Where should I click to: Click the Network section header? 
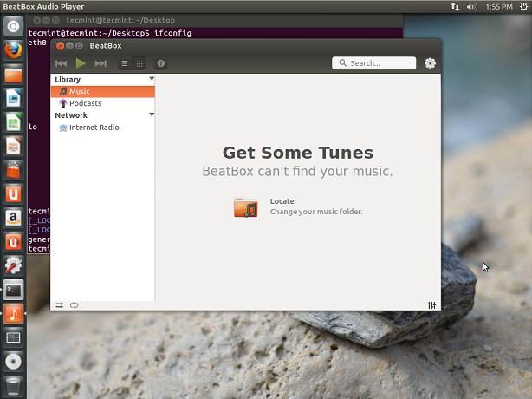(71, 115)
